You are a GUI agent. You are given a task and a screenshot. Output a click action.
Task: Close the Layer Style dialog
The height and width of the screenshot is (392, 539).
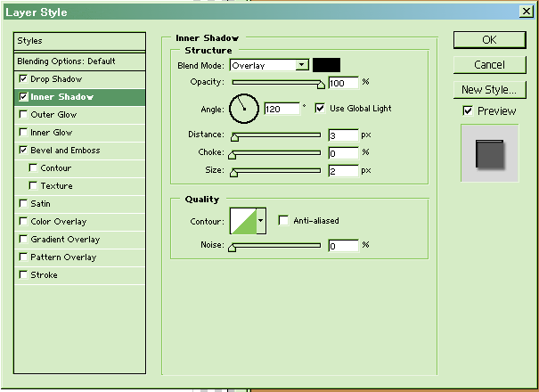point(526,12)
